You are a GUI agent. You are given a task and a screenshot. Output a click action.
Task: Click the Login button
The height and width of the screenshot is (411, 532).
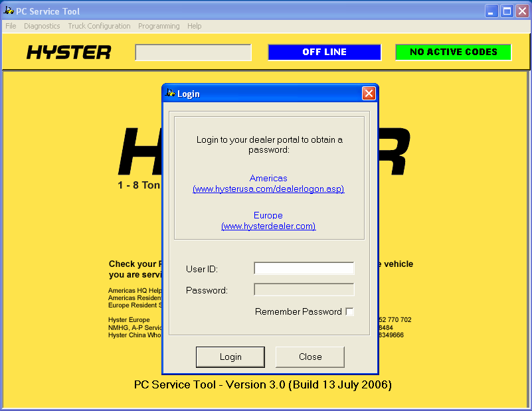[x=230, y=357]
